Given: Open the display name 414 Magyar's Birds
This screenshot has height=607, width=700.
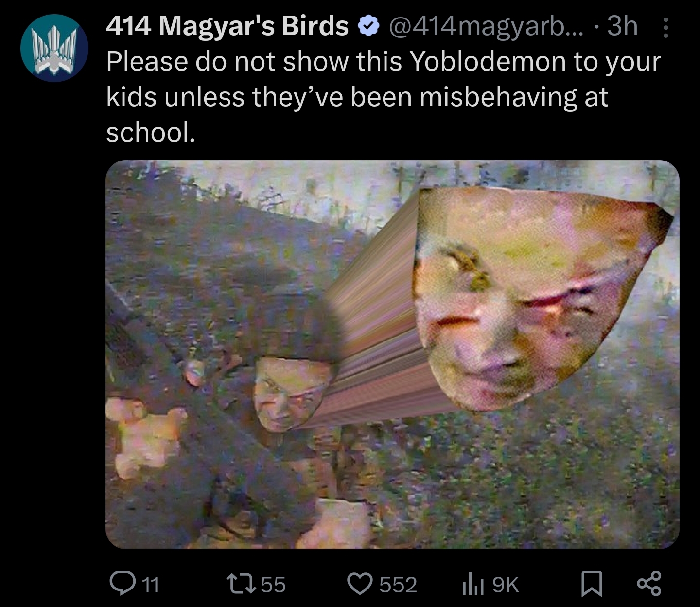Looking at the screenshot, I should pos(227,26).
